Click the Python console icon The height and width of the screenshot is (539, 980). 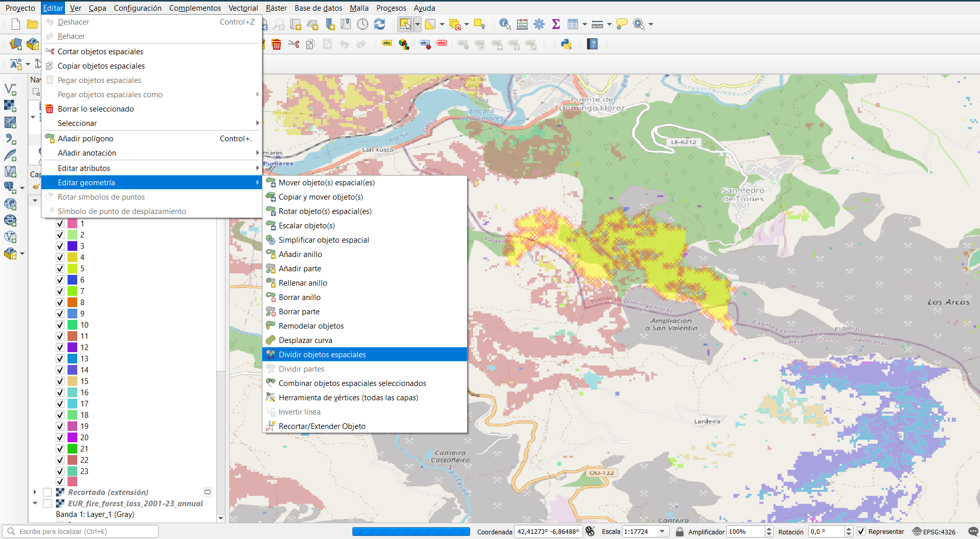pyautogui.click(x=566, y=45)
